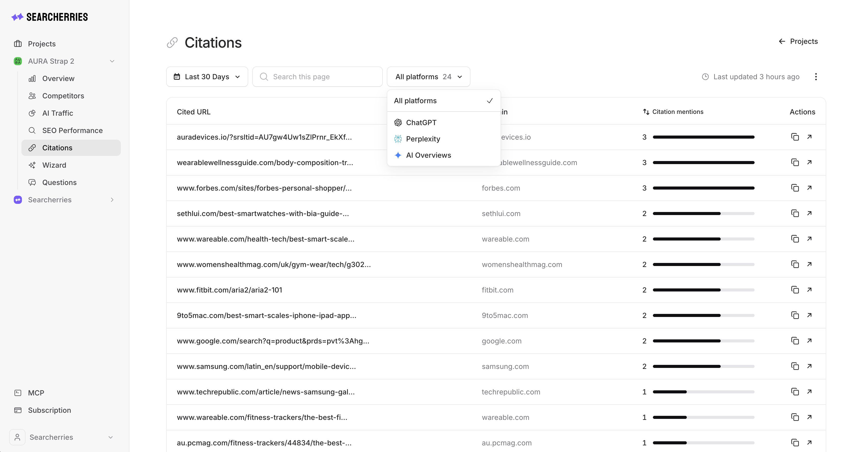Click the www.google.com/search cited URL

coord(273,341)
